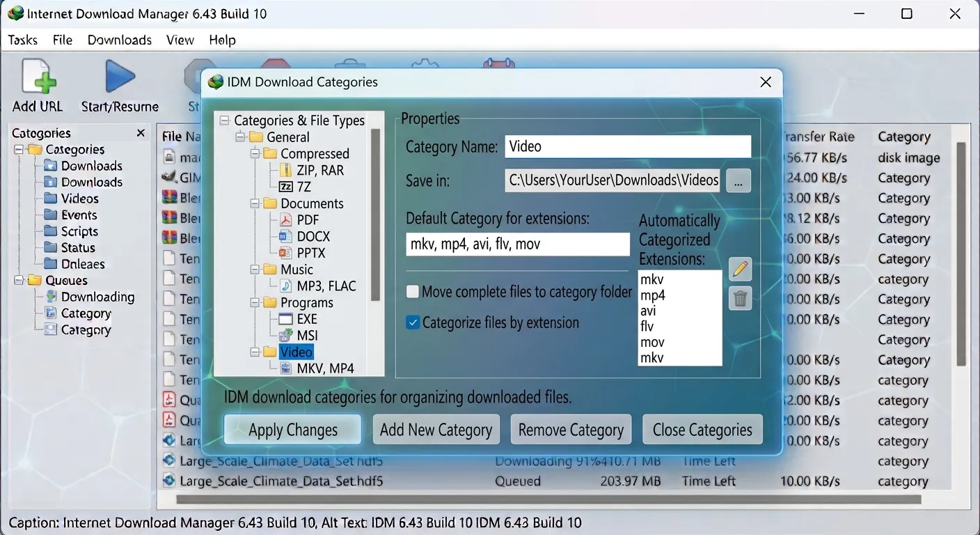Select the MKV, MP4 video file icon
The height and width of the screenshot is (535, 980).
tap(286, 369)
